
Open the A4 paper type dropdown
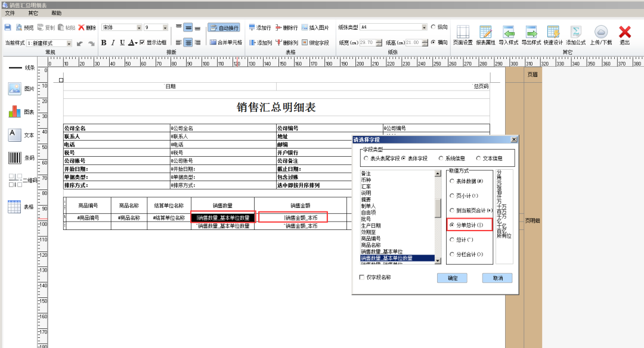425,27
